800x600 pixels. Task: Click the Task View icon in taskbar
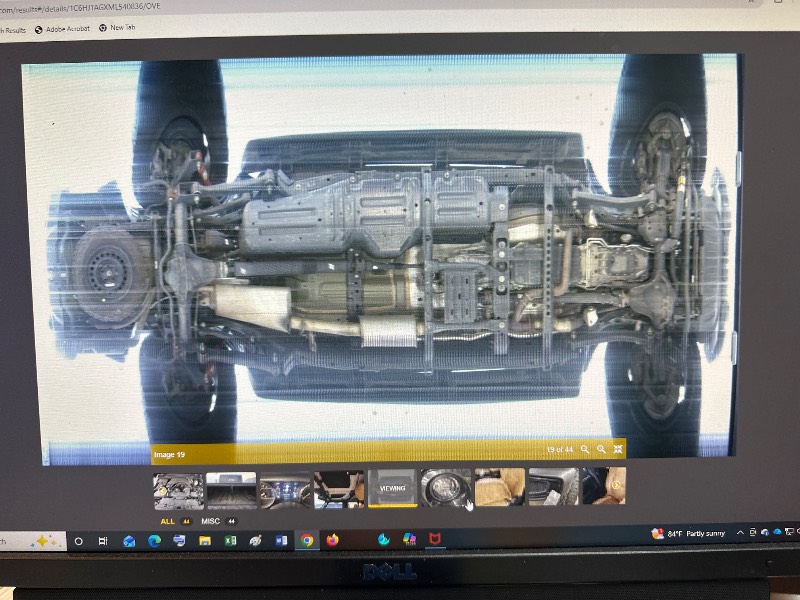pyautogui.click(x=103, y=541)
